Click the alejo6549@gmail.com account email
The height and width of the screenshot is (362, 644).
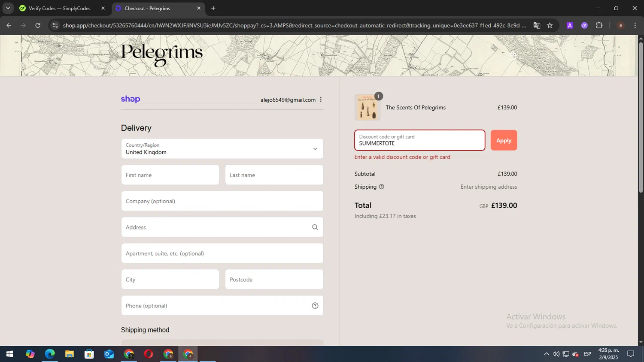coord(288,100)
